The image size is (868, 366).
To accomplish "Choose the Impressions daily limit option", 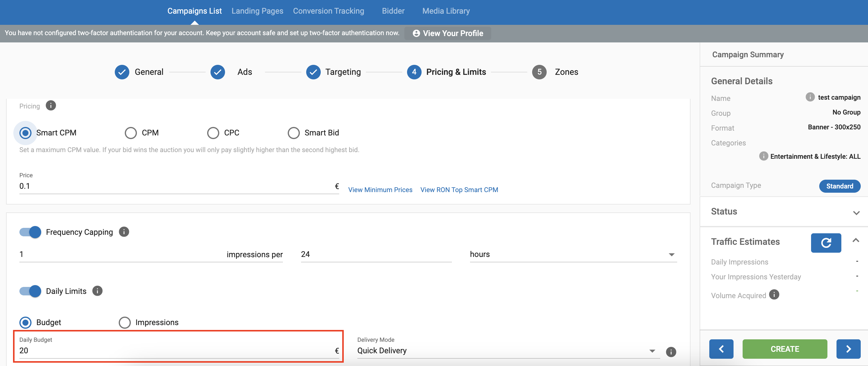I will pyautogui.click(x=125, y=322).
